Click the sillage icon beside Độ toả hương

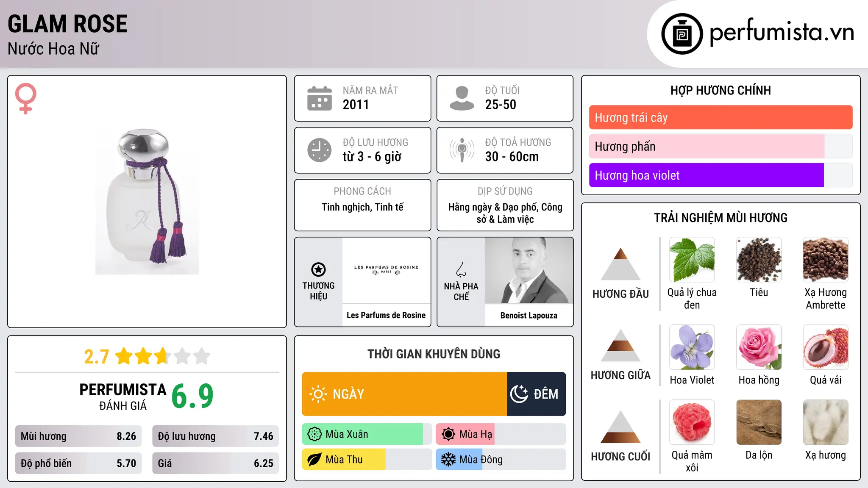click(462, 150)
